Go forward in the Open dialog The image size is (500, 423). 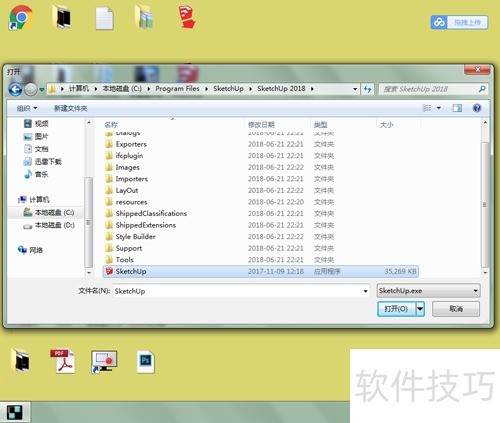[31, 89]
